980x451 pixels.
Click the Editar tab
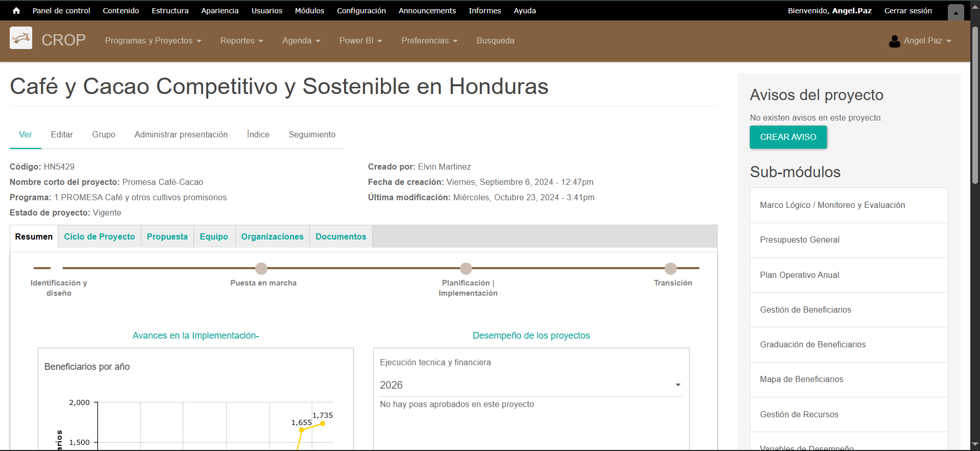click(62, 135)
